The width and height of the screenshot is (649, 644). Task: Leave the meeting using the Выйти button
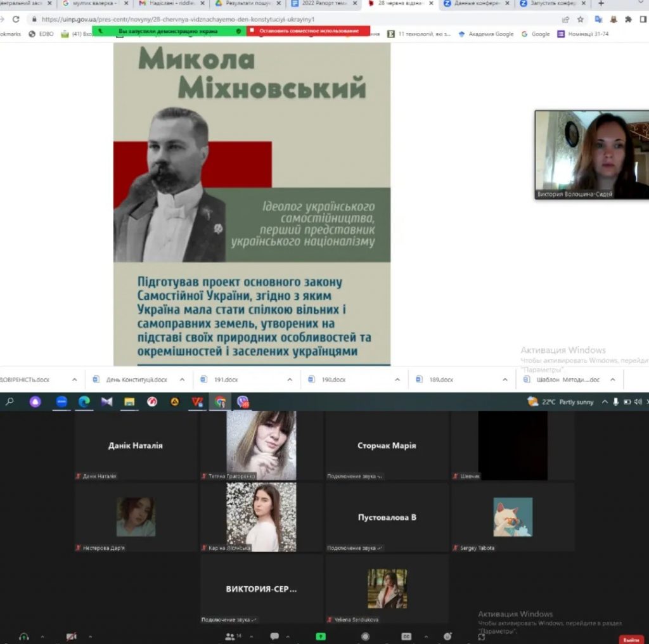[x=631, y=640]
